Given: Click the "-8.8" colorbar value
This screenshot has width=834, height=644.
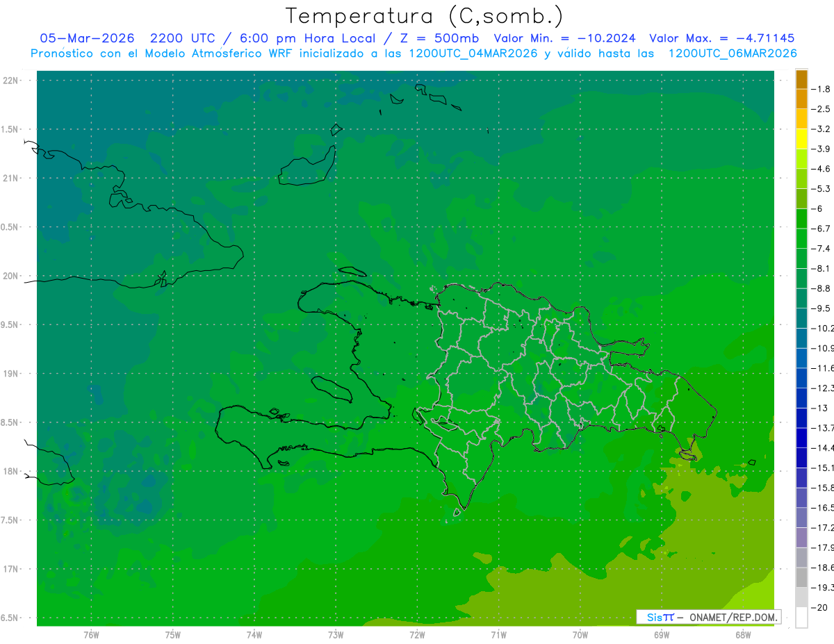Looking at the screenshot, I should tap(821, 288).
